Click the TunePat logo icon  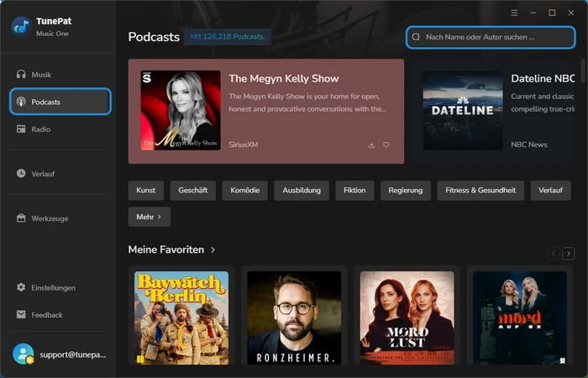(21, 27)
